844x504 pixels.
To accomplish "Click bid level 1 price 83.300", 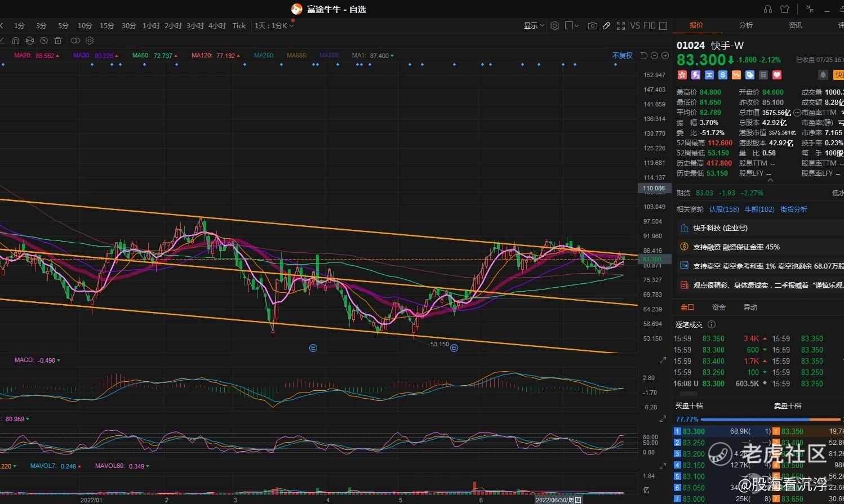I will coord(694,431).
